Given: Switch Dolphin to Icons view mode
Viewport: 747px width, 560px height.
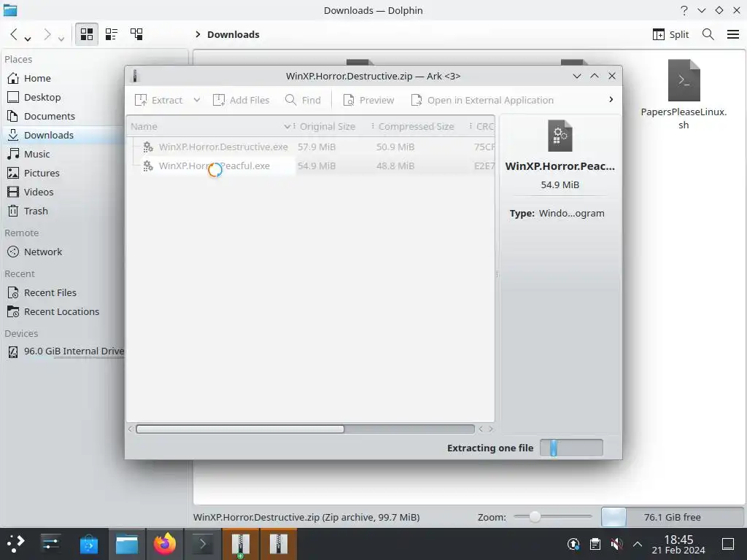Looking at the screenshot, I should pyautogui.click(x=87, y=34).
